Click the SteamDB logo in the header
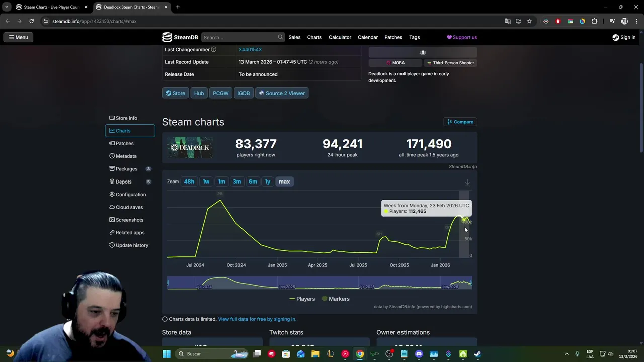Image resolution: width=644 pixels, height=362 pixels. click(x=180, y=37)
